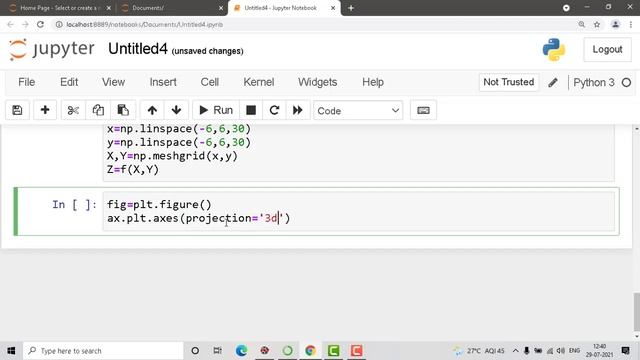Open the command palette keyboard icon

423,110
